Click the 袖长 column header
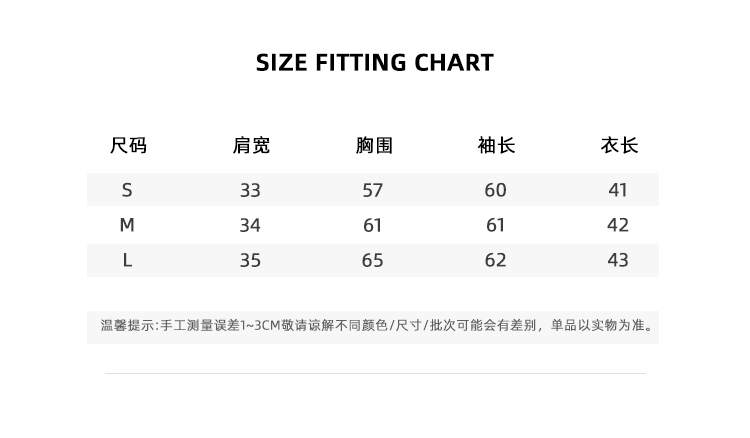 496,146
